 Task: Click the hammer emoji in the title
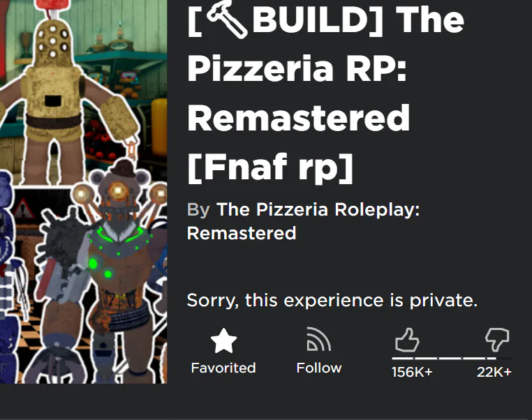227,20
